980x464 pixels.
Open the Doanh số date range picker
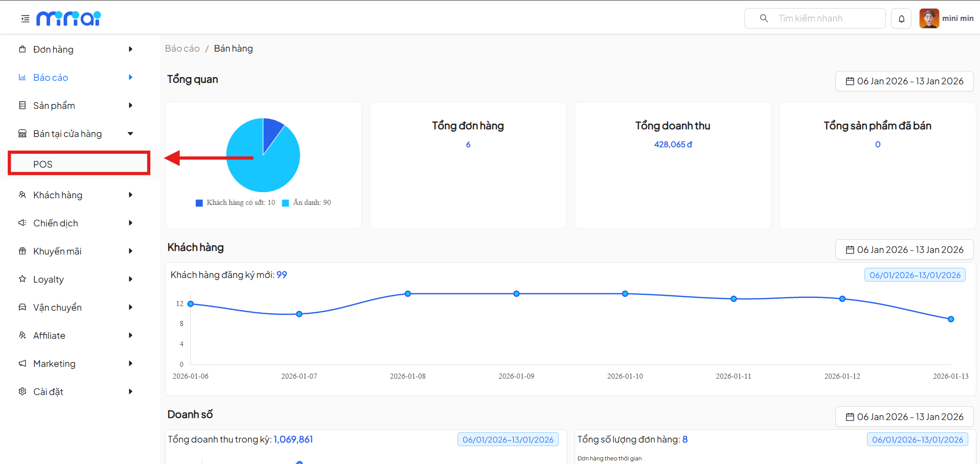(x=904, y=417)
